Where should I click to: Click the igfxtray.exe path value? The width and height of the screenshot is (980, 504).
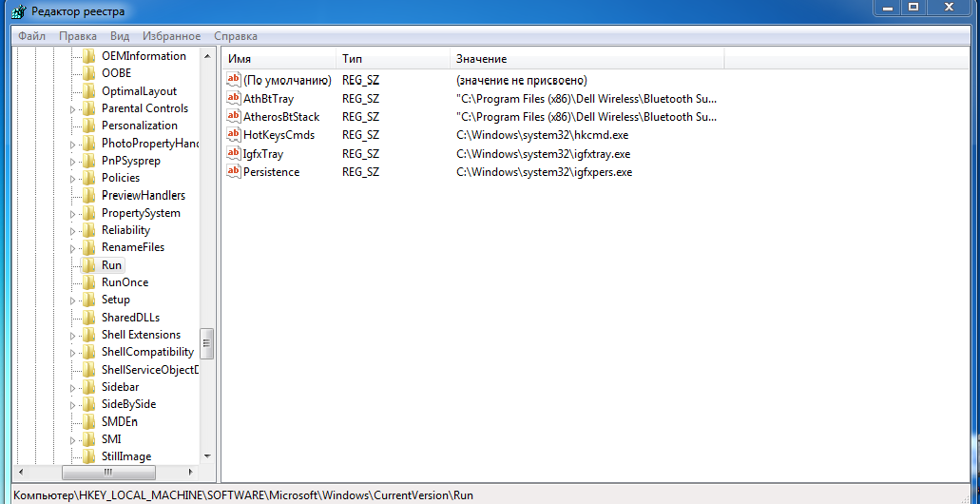click(x=543, y=154)
